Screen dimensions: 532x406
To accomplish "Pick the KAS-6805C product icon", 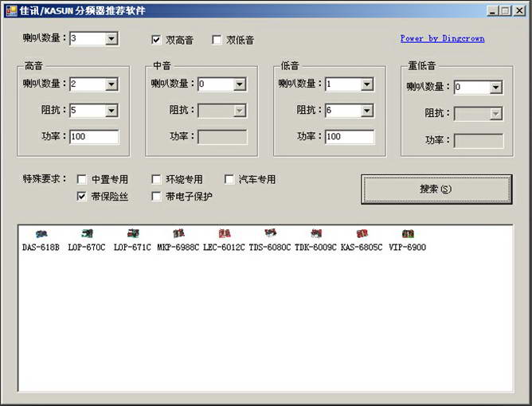I will (362, 234).
